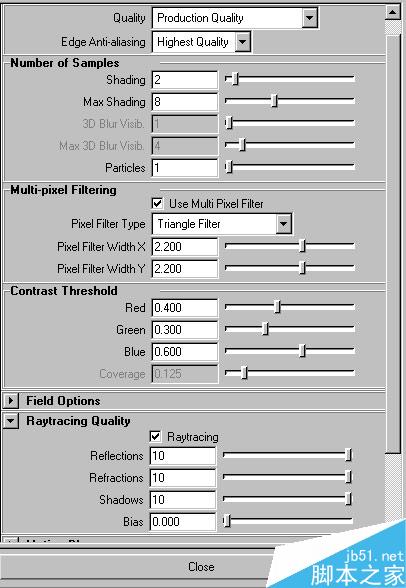Click the Blue contrast threshold slider handle
The image size is (406, 588).
(x=303, y=351)
